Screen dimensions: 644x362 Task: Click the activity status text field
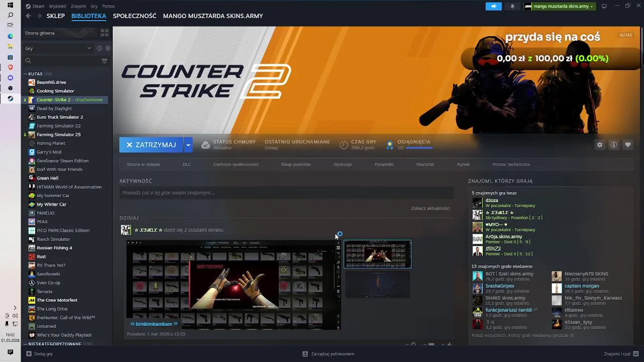pyautogui.click(x=286, y=193)
